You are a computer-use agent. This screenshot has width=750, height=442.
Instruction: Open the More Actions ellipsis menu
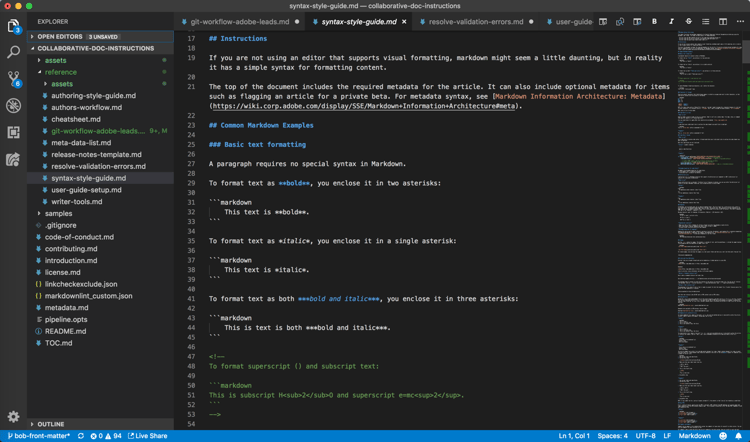click(x=740, y=21)
